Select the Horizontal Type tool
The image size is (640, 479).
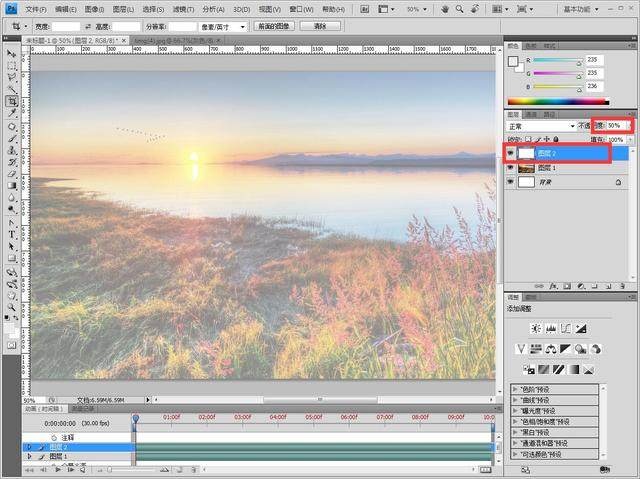point(12,233)
